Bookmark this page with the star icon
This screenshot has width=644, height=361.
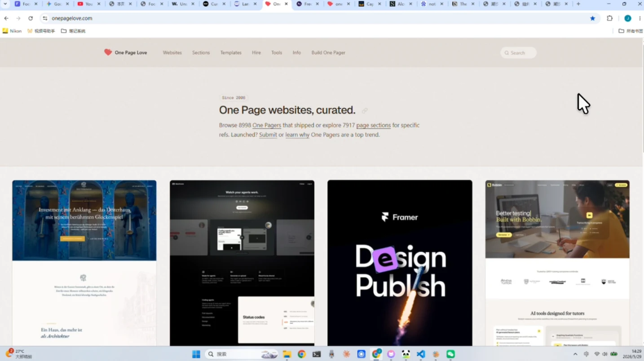coord(592,18)
